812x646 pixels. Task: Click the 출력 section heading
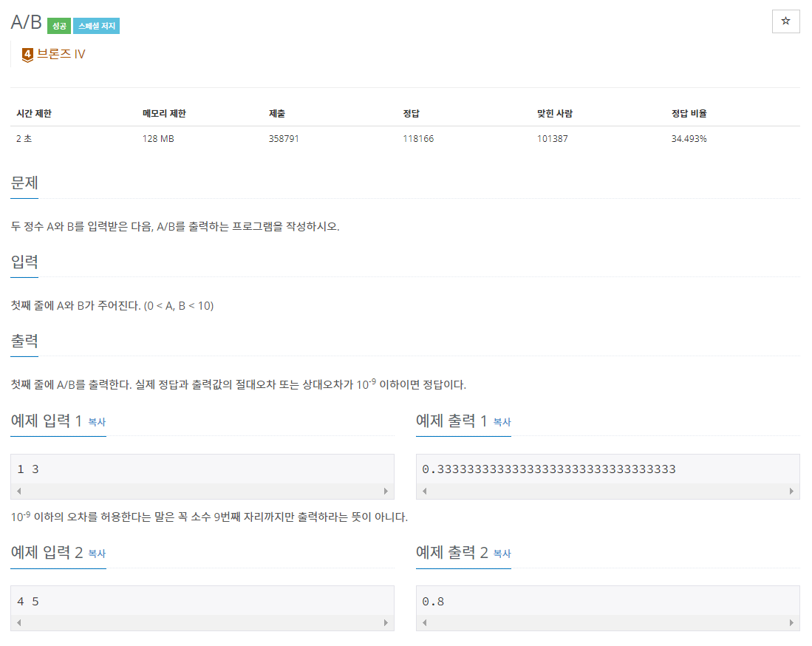pos(24,341)
